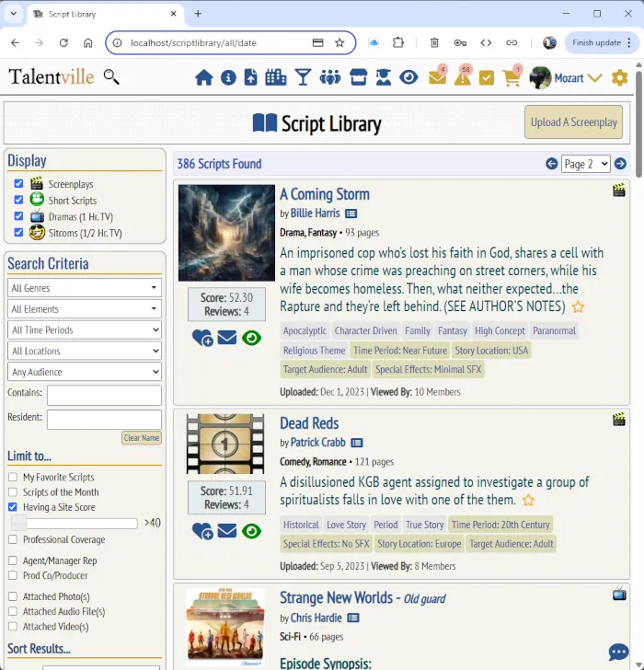Expand the Any Audience dropdown
Image resolution: width=644 pixels, height=670 pixels.
tap(84, 372)
